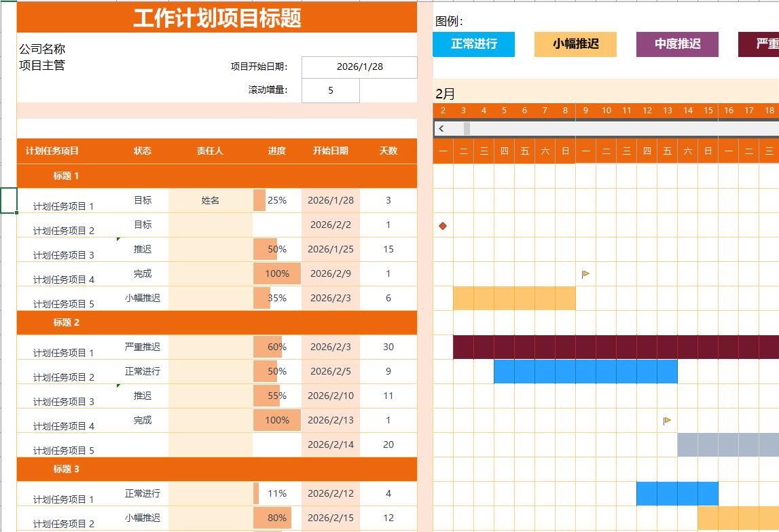
Task: Click the flag marker under February 9
Action: pyautogui.click(x=585, y=274)
